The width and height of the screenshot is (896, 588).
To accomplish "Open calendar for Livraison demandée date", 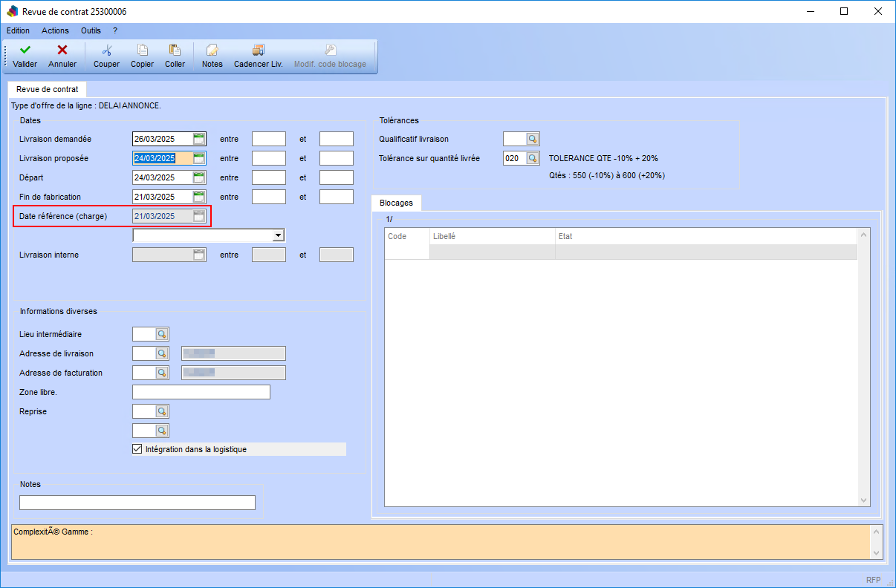I will 198,139.
